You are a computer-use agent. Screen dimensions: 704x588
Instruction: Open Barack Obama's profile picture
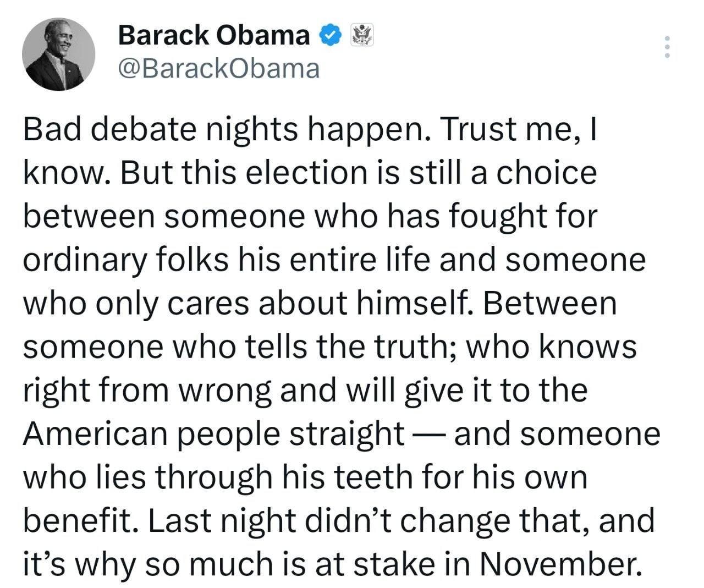(58, 54)
